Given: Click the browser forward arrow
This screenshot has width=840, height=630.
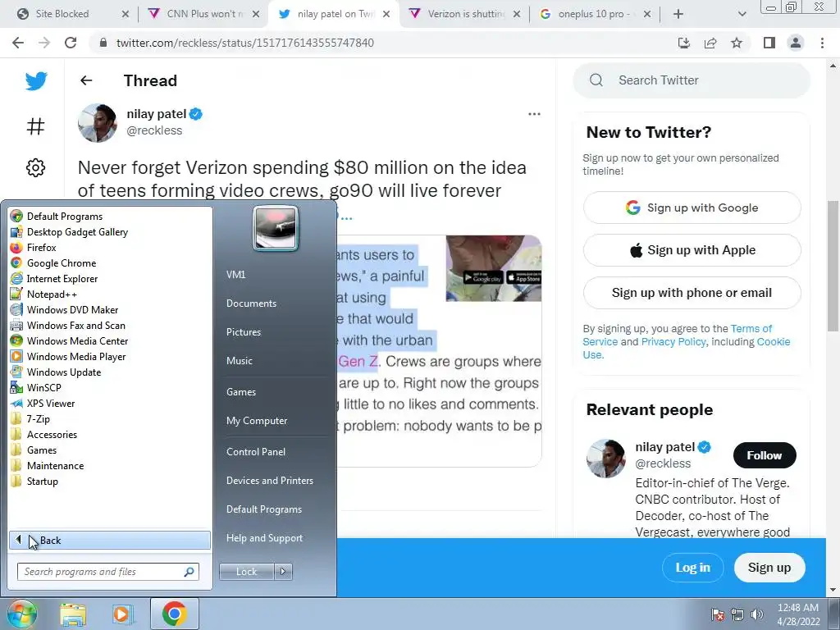Looking at the screenshot, I should click(44, 43).
